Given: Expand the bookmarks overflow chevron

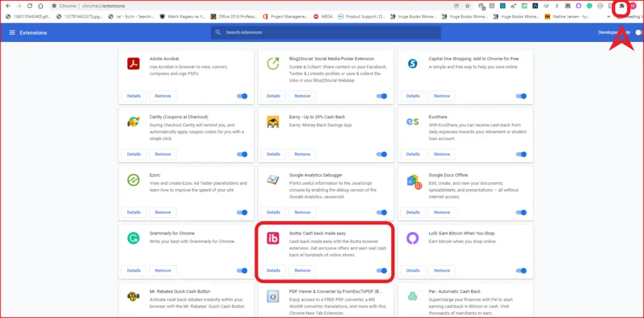Looking at the screenshot, I should (x=609, y=17).
